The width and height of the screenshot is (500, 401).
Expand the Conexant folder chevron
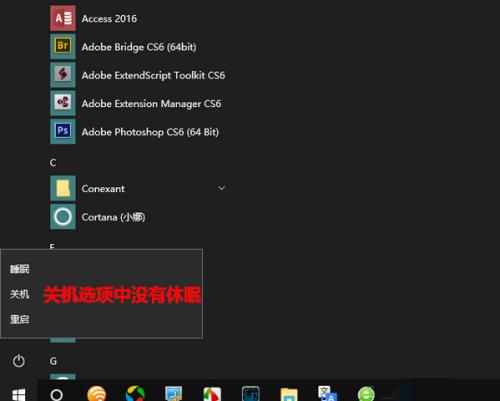pyautogui.click(x=221, y=188)
